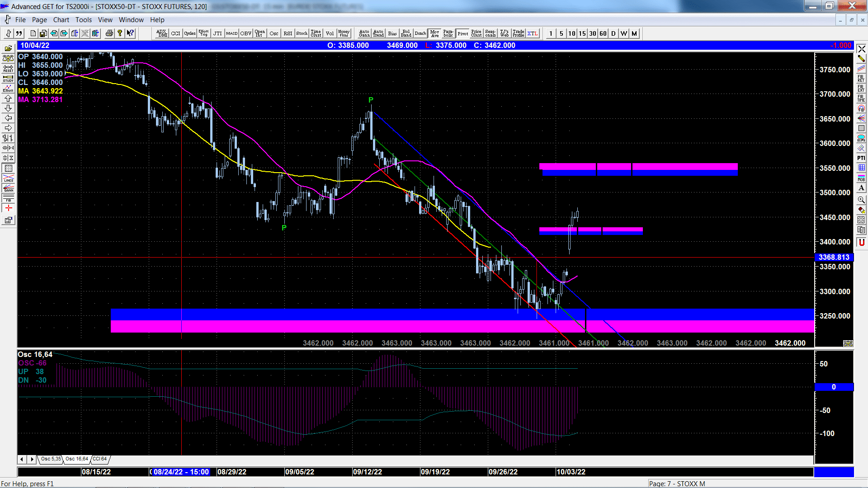
Task: Toggle the Stochastic indicator
Action: tap(302, 33)
